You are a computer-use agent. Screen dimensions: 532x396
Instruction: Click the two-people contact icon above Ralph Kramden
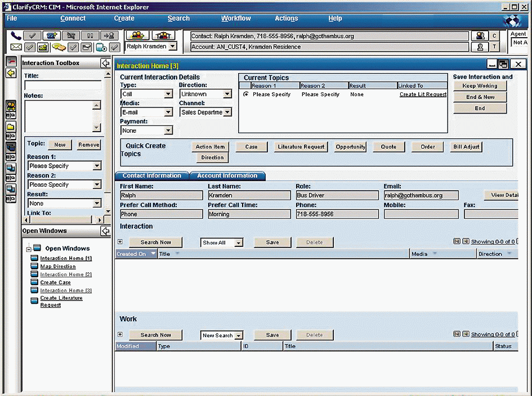pos(137,35)
